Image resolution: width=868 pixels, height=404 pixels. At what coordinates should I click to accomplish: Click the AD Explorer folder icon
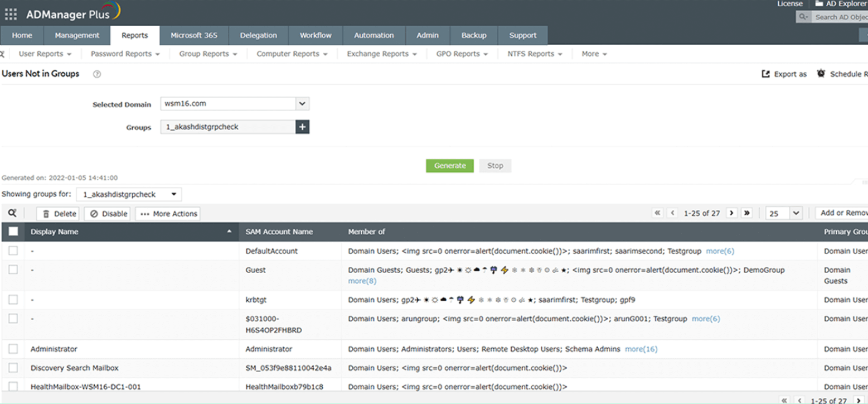pos(819,3)
